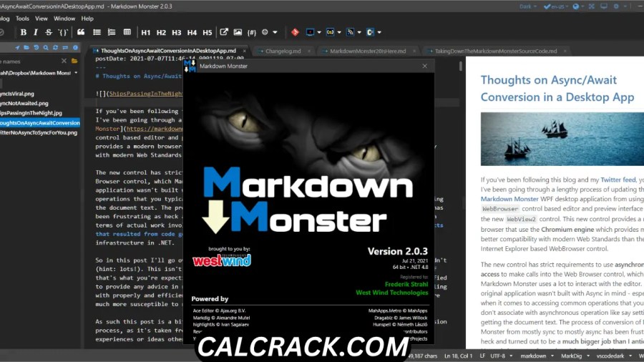This screenshot has width=644, height=362.
Task: Insert a bulleted list
Action: (97, 32)
